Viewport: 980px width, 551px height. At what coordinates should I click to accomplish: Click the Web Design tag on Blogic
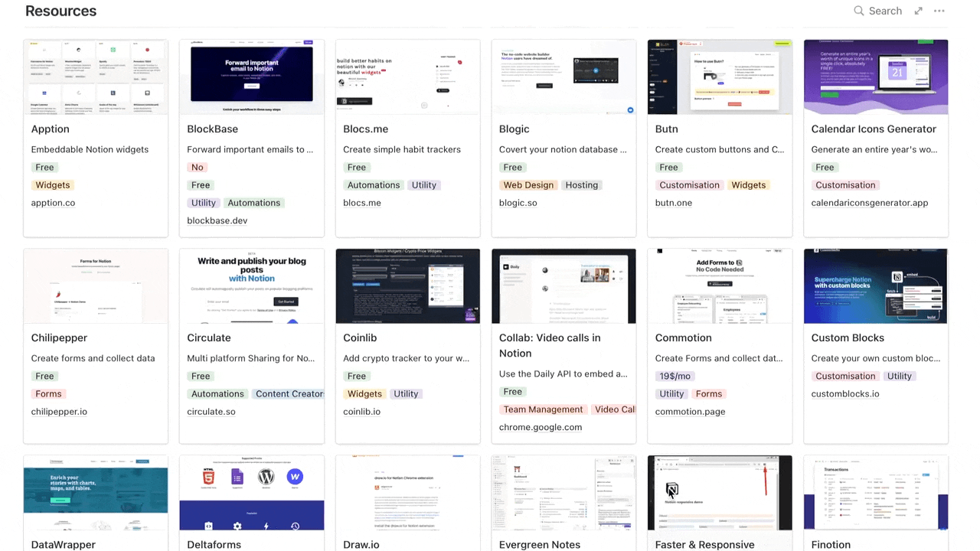(x=528, y=185)
